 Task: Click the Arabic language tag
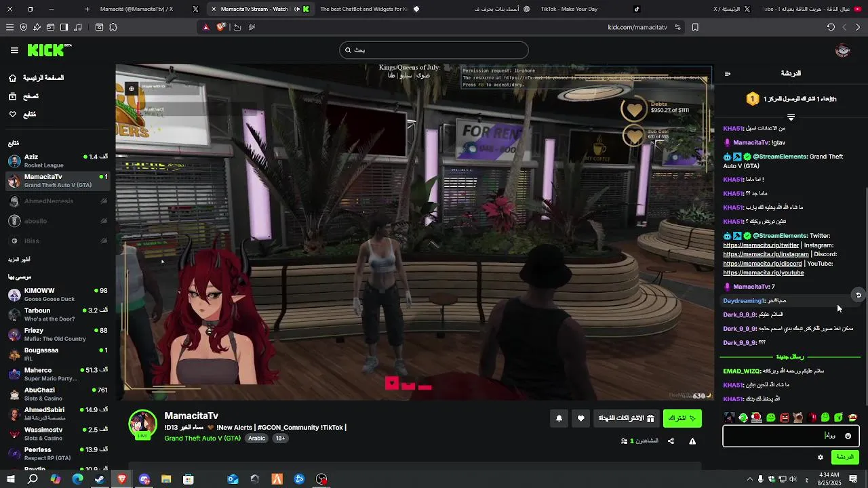coord(256,439)
